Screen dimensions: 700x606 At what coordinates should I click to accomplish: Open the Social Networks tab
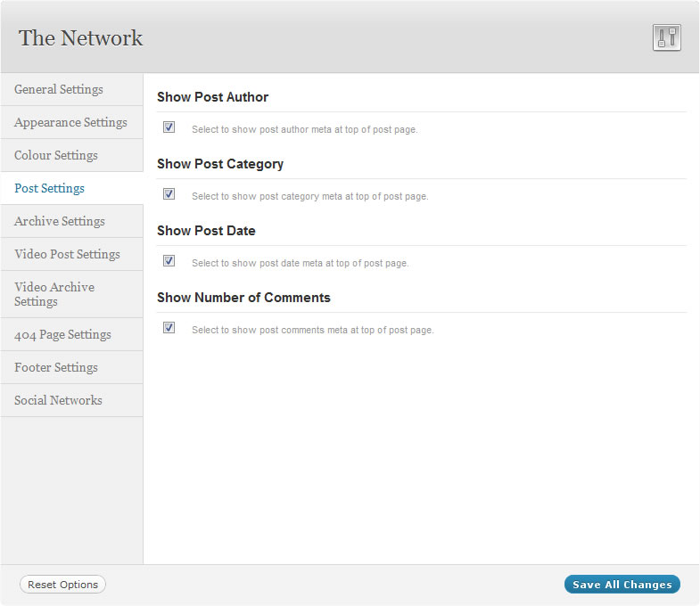coord(58,400)
